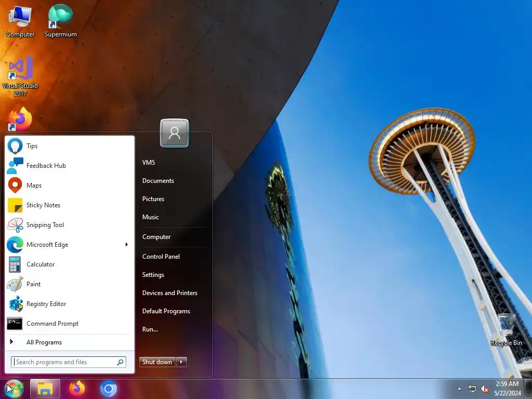532x399 pixels.
Task: Click the Show desktop strip
Action: [x=528, y=389]
